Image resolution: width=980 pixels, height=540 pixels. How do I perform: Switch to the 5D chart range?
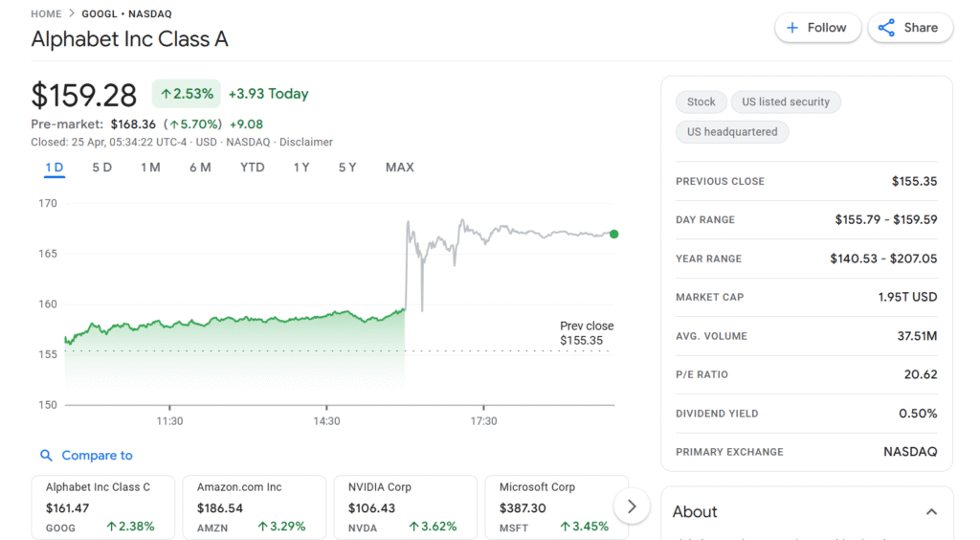click(x=101, y=168)
